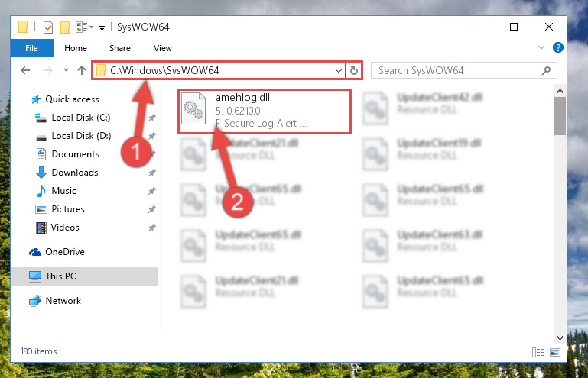Click the Back navigation arrow
This screenshot has width=588, height=378.
pyautogui.click(x=25, y=70)
